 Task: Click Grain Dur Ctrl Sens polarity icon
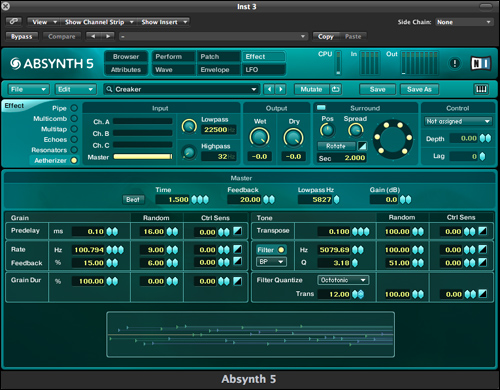(x=237, y=281)
